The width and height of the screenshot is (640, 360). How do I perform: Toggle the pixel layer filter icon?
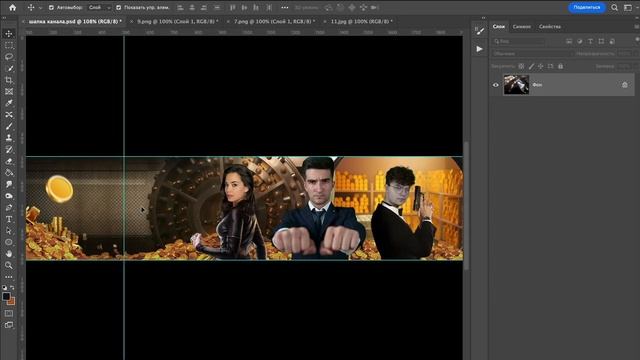(569, 41)
